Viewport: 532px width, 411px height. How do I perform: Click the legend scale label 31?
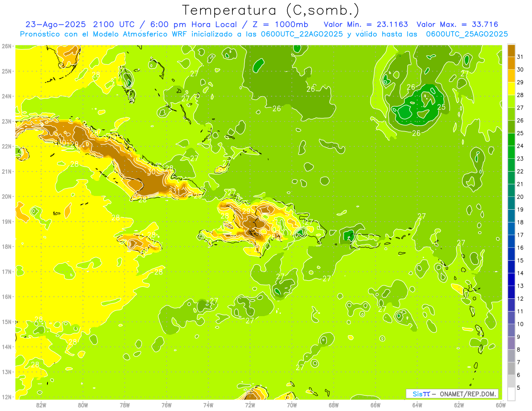[520, 56]
